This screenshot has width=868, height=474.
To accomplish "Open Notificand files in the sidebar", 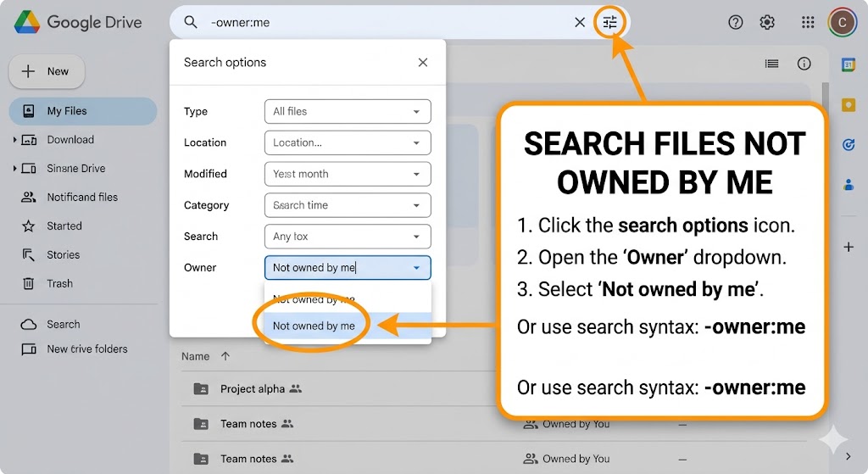I will tap(82, 197).
